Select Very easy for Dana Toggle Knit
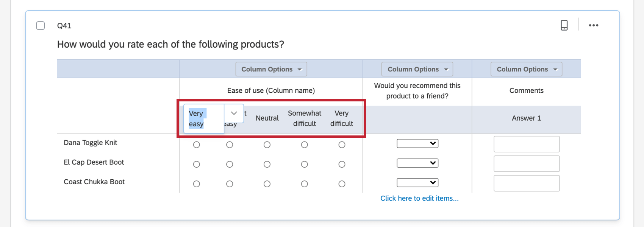The image size is (644, 227). pos(196,145)
